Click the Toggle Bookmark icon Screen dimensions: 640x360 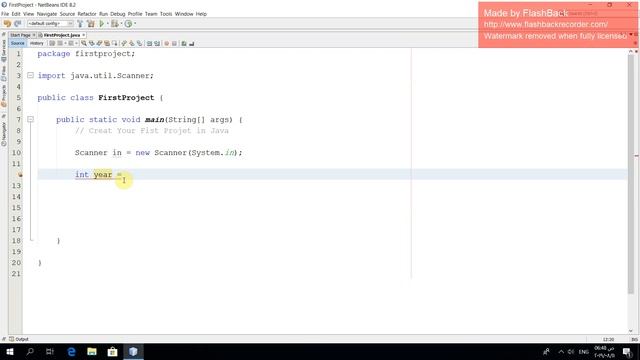point(139,43)
